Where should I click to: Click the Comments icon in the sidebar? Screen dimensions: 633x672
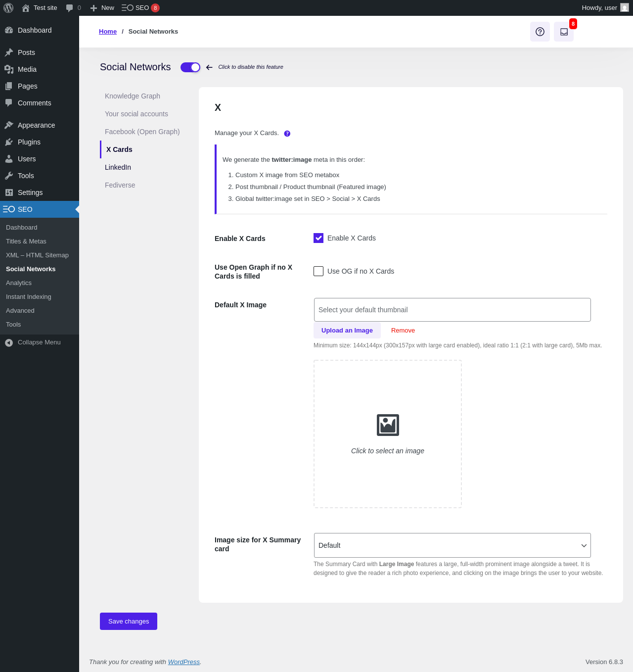pos(9,103)
